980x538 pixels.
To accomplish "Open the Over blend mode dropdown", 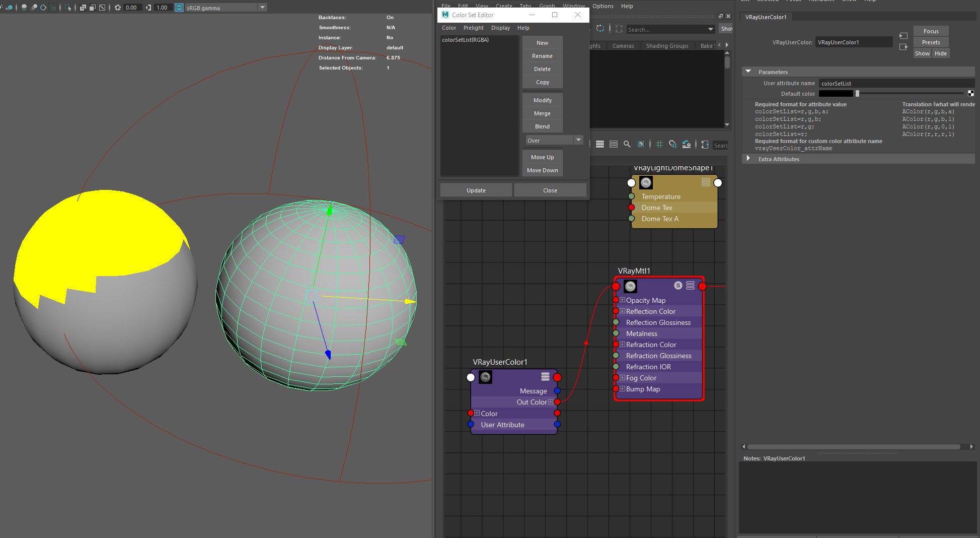I will 554,140.
